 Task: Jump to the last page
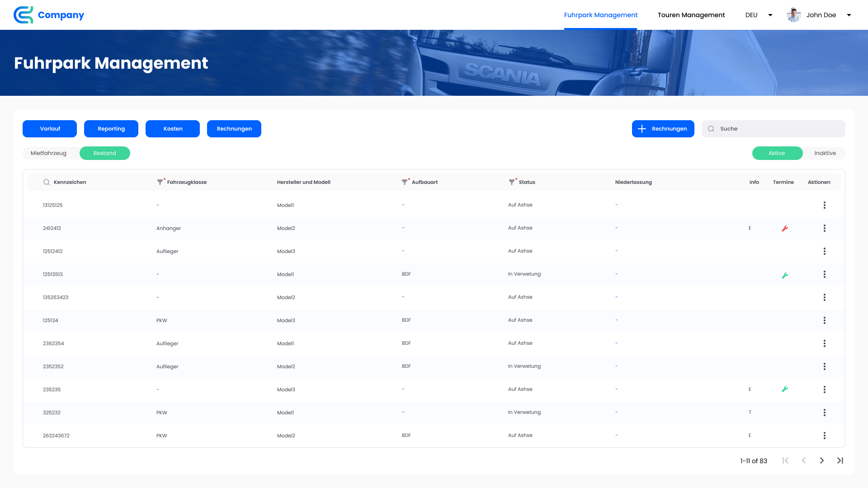(x=840, y=460)
